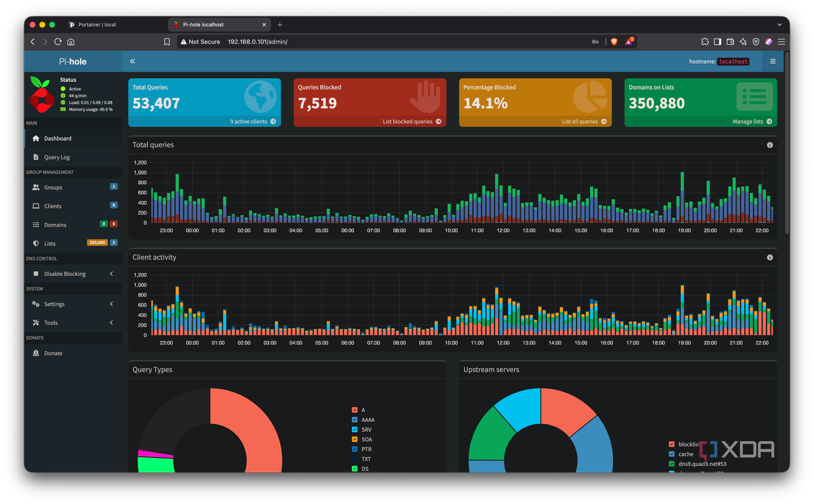Toggle the AAAA query type checkbox
This screenshot has width=814, height=504.
pos(354,420)
